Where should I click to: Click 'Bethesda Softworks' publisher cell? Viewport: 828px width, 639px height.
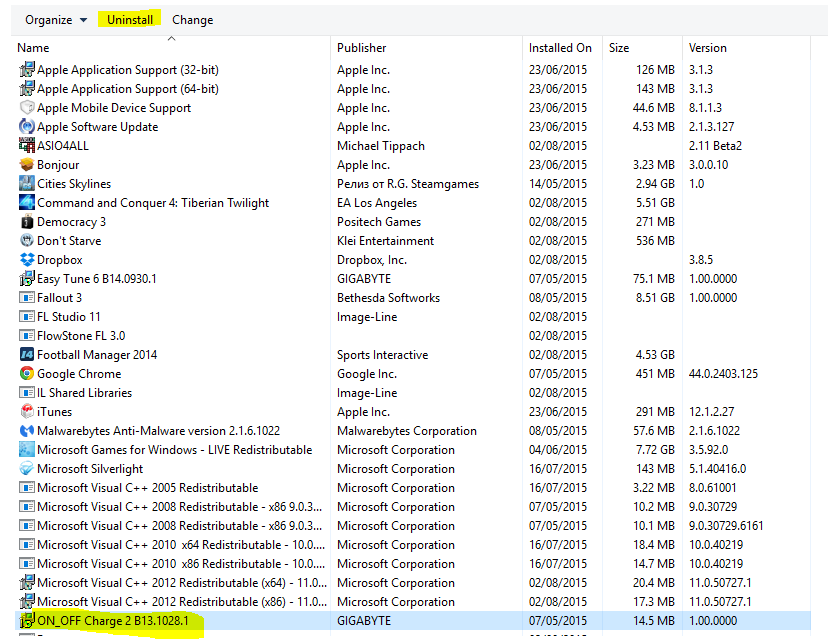tap(388, 298)
